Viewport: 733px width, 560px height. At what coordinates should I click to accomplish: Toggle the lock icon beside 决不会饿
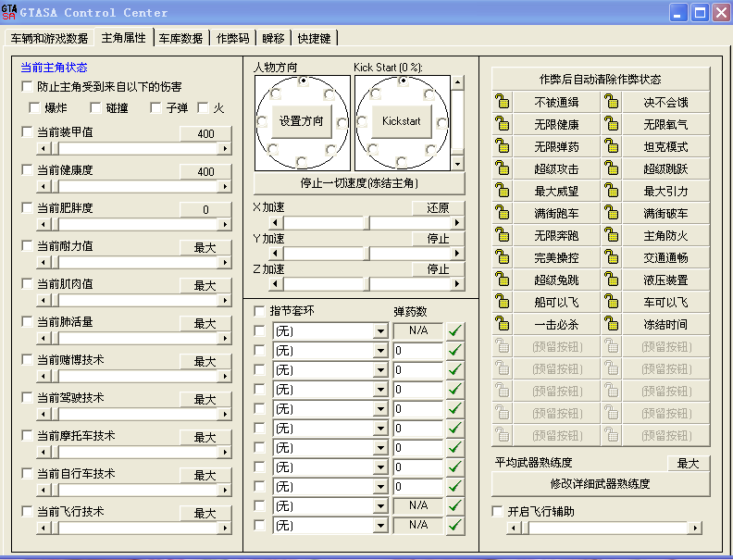point(612,102)
